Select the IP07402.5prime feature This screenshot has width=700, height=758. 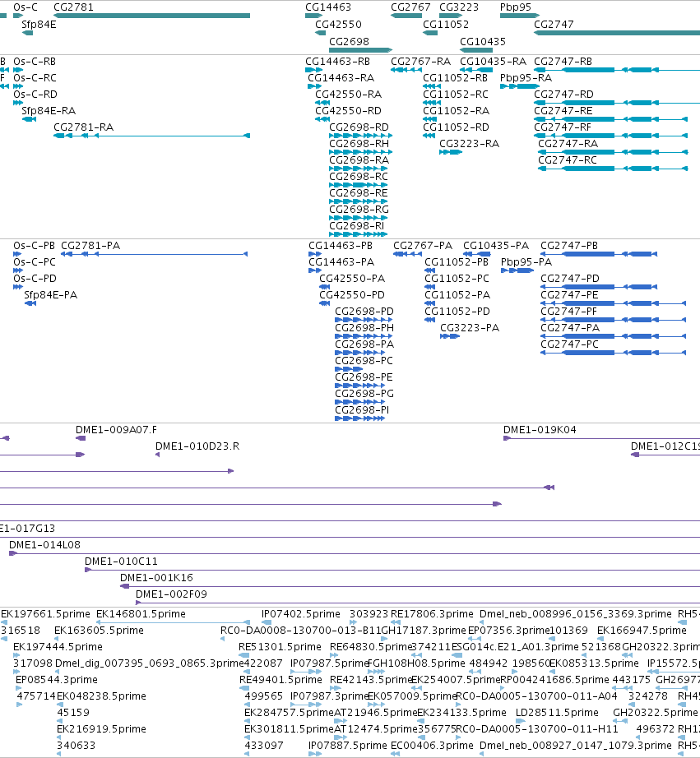tap(267, 622)
